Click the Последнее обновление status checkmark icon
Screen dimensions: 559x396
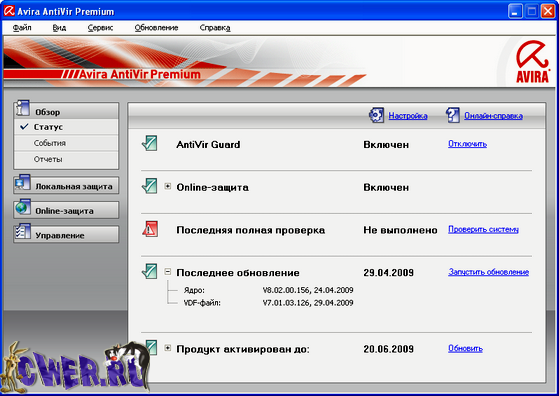pos(149,271)
